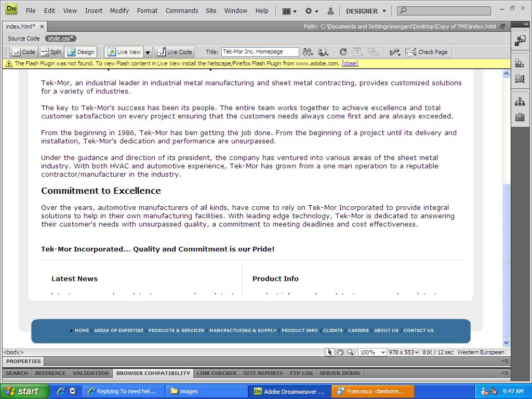Open the Window menu
The image size is (532, 399).
click(x=236, y=11)
